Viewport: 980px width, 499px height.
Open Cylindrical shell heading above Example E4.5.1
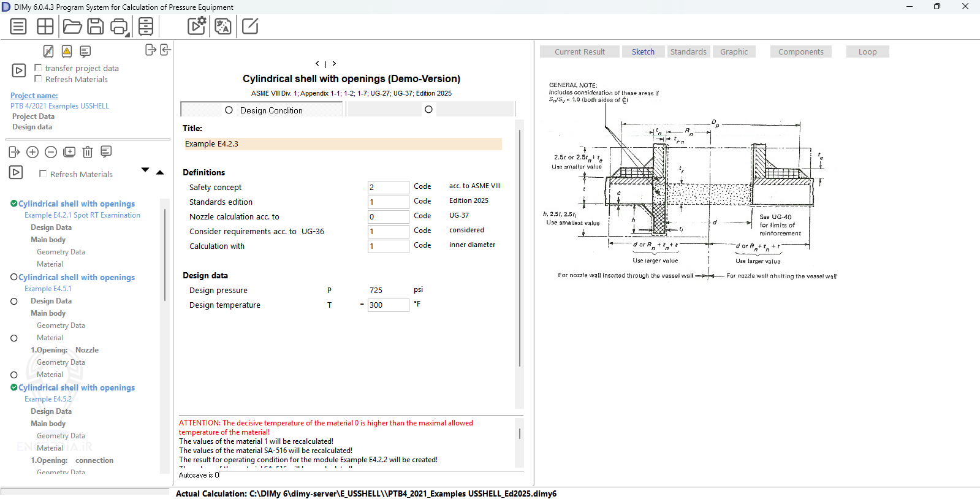point(77,277)
